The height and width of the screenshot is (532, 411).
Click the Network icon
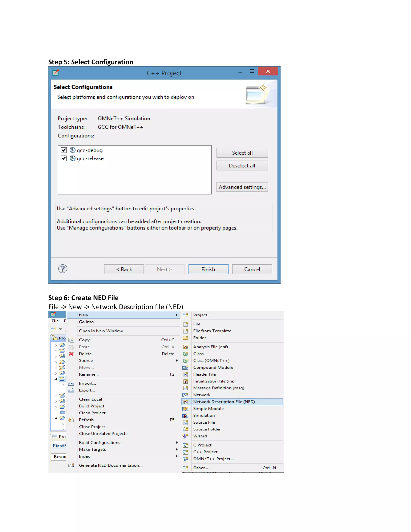[186, 395]
